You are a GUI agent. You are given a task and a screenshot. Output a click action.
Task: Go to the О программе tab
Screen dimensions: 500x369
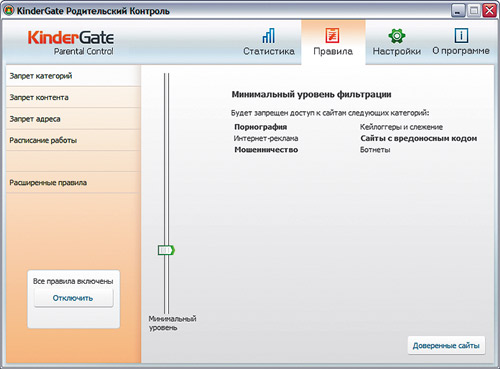pyautogui.click(x=461, y=42)
